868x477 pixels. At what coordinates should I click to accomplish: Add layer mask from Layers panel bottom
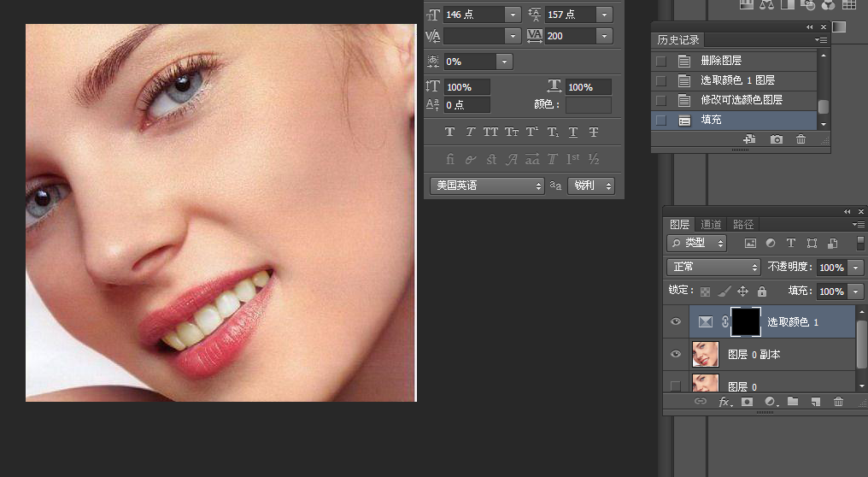pyautogui.click(x=748, y=402)
